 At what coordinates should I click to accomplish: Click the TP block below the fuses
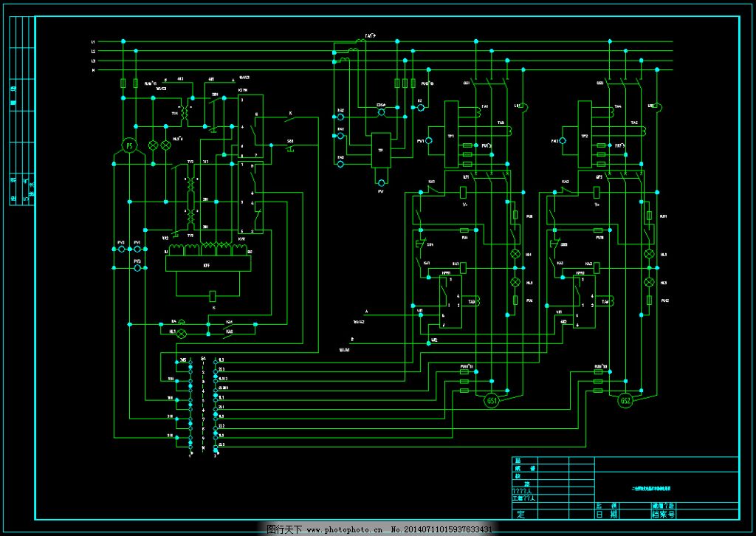pyautogui.click(x=381, y=150)
